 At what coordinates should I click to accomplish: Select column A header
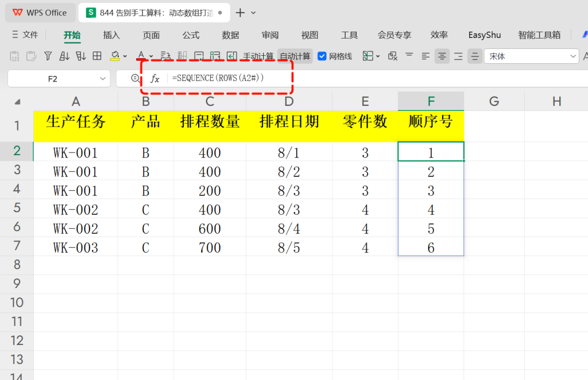tap(76, 101)
